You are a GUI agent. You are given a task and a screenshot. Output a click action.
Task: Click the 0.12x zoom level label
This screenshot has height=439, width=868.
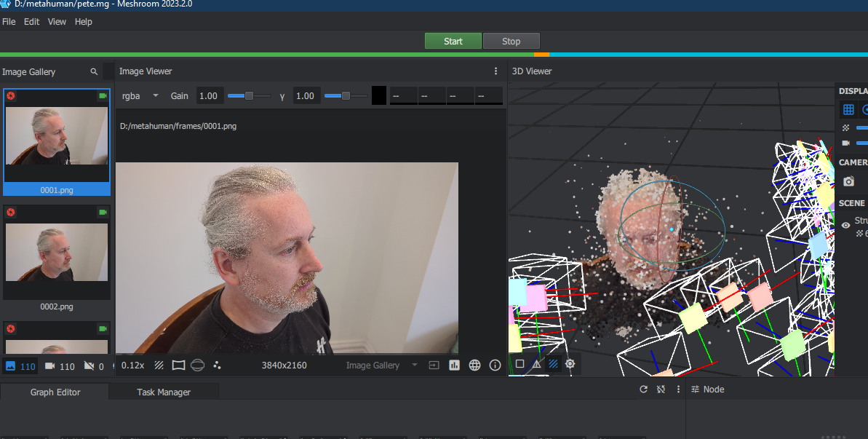(133, 365)
